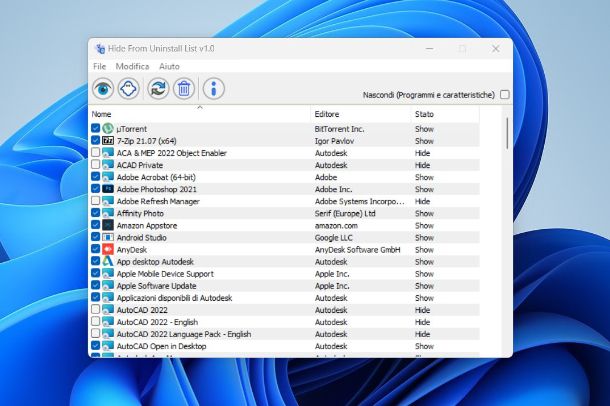Check the ACA & MEP 2022 Object Enabler checkbox
This screenshot has height=406, width=610.
[95, 152]
